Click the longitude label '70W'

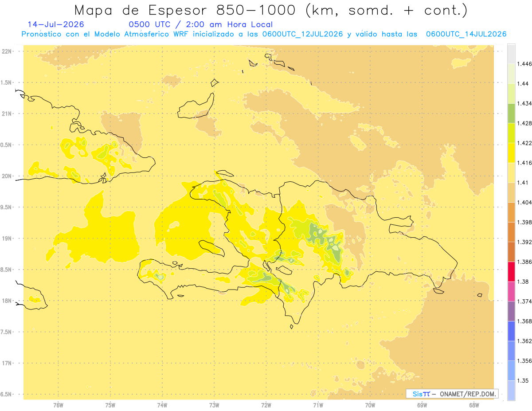[370, 405]
